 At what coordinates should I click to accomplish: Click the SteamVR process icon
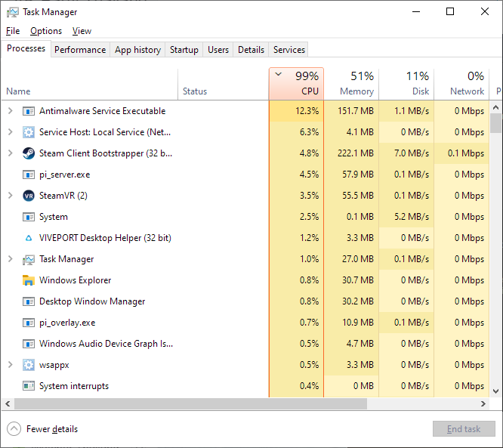pyautogui.click(x=29, y=196)
